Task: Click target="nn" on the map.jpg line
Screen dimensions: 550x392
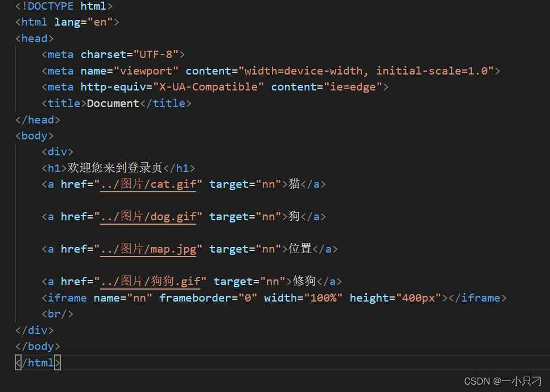Action: [246, 249]
